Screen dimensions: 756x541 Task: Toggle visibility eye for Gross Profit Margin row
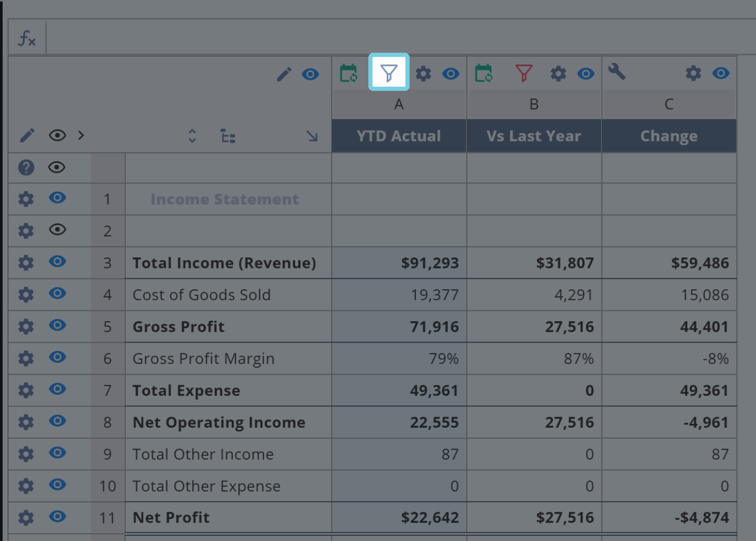[x=57, y=357]
